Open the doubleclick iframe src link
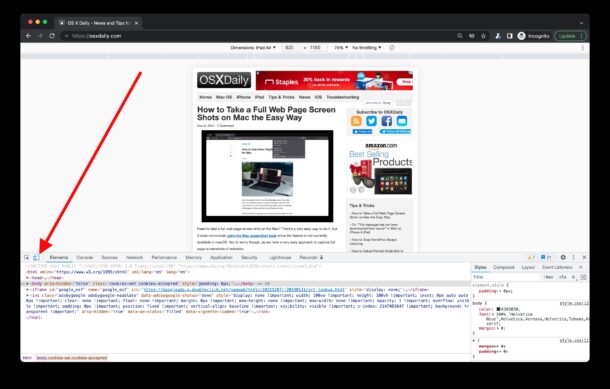Viewport: 610px width, 389px height. (244, 290)
